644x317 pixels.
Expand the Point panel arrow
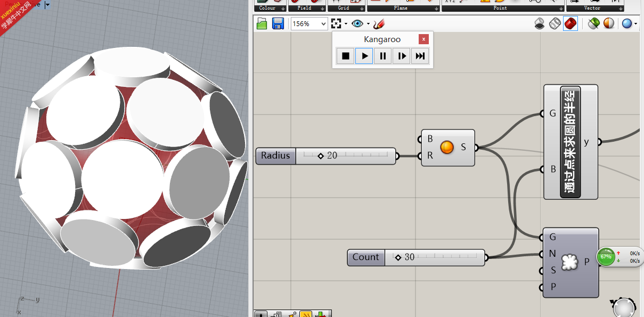pyautogui.click(x=561, y=9)
